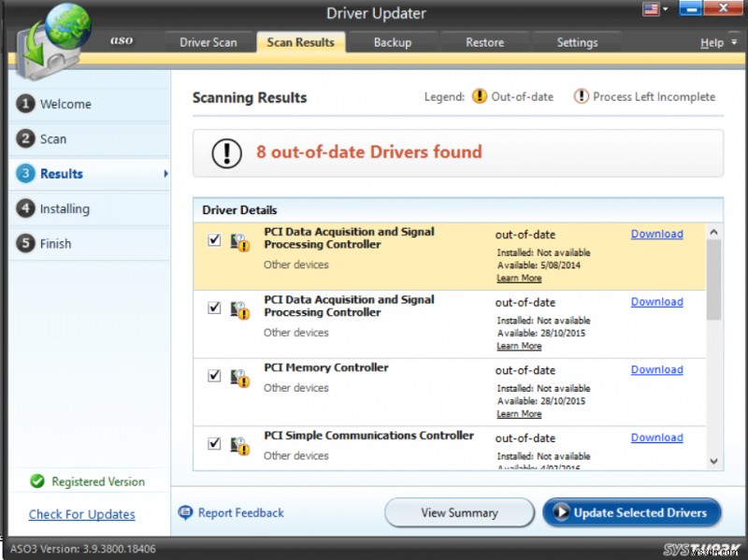This screenshot has width=748, height=560.
Task: Click the US flag language icon
Action: pyautogui.click(x=651, y=8)
